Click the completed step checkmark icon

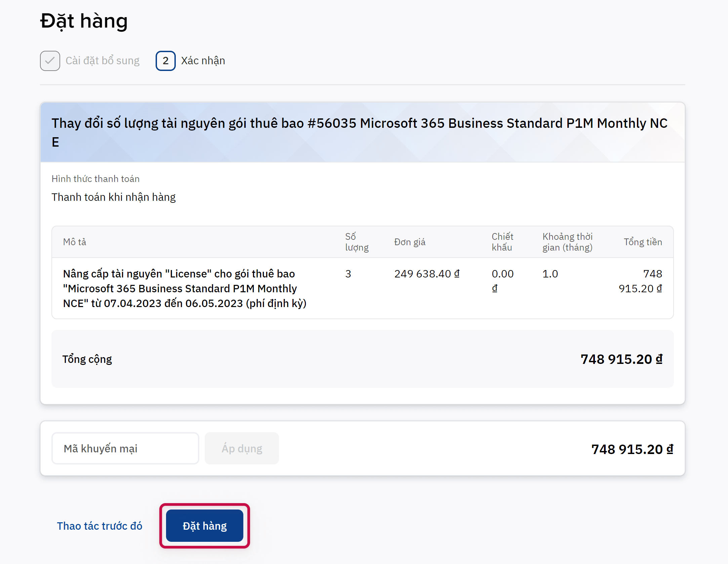(x=50, y=61)
